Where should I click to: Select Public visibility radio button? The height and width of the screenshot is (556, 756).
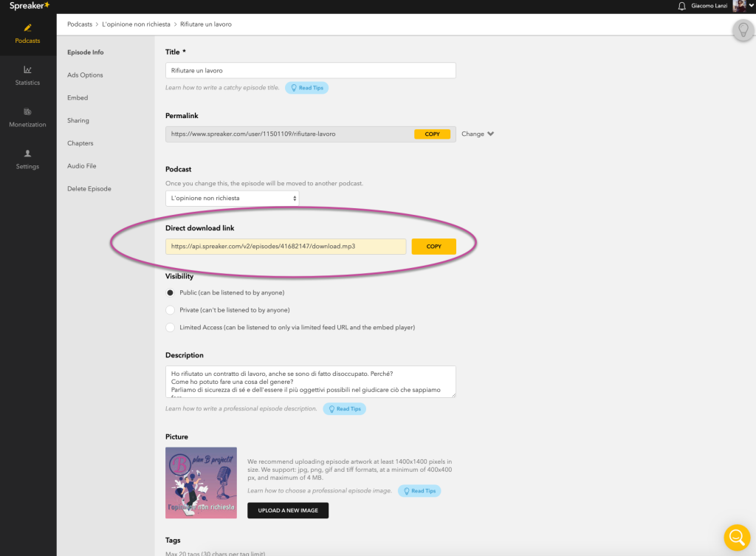pos(171,292)
